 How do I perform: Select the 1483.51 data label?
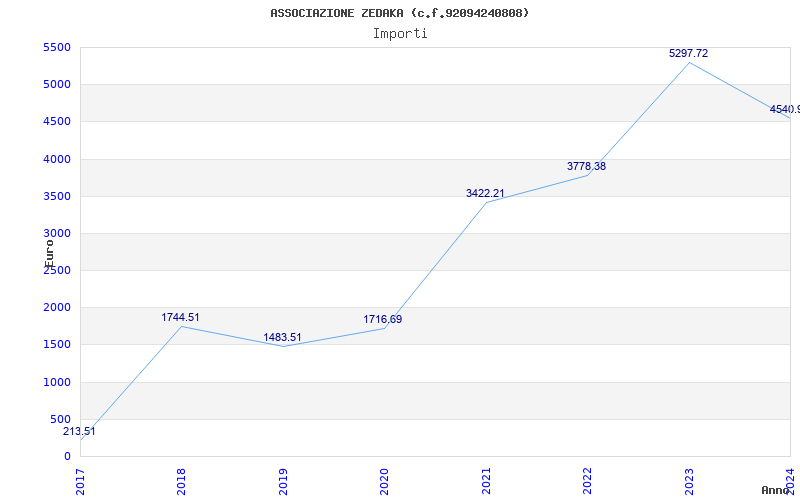pyautogui.click(x=282, y=337)
